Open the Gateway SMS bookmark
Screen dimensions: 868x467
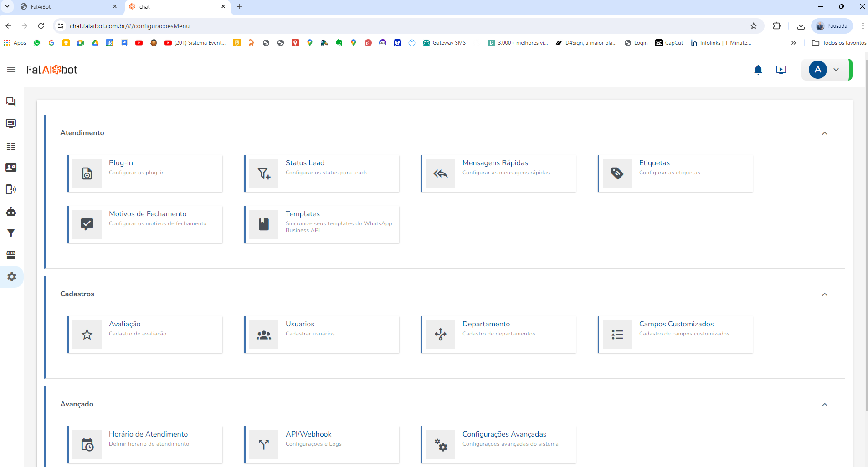point(444,43)
